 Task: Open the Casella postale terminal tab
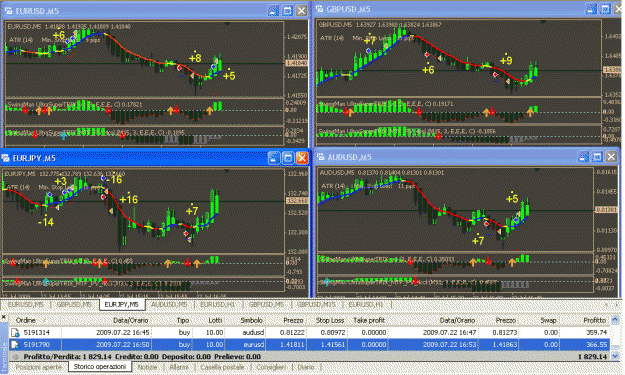point(223,367)
